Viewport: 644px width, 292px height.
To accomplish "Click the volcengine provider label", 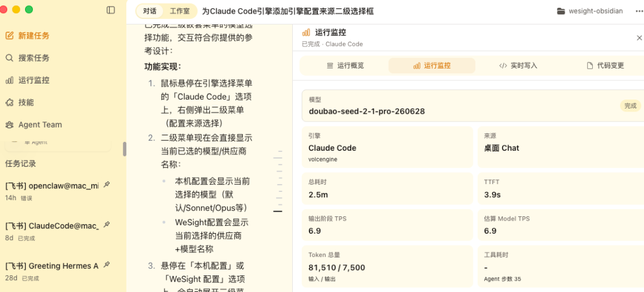I will [x=323, y=159].
